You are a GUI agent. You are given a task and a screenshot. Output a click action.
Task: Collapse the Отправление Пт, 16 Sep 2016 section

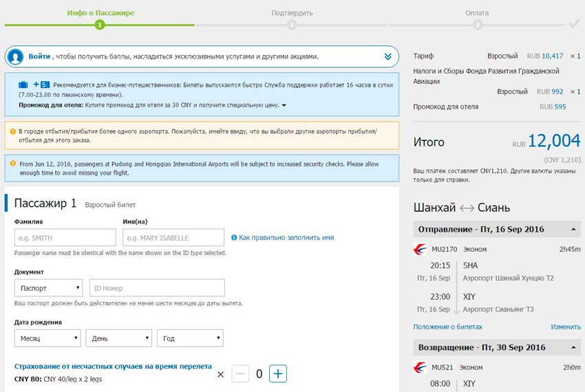[573, 229]
